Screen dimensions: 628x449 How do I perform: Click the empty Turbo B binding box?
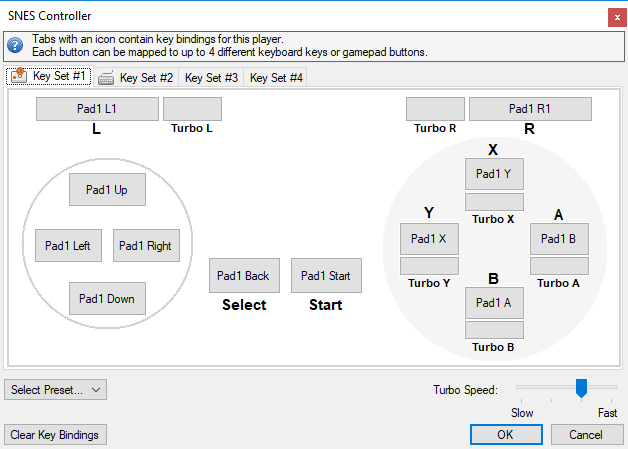point(494,330)
